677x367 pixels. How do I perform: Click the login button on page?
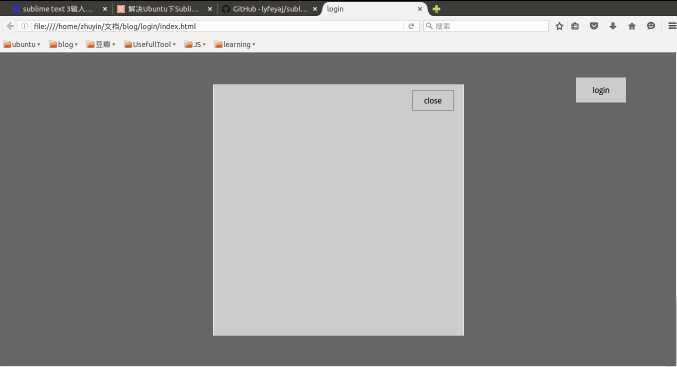[x=601, y=90]
